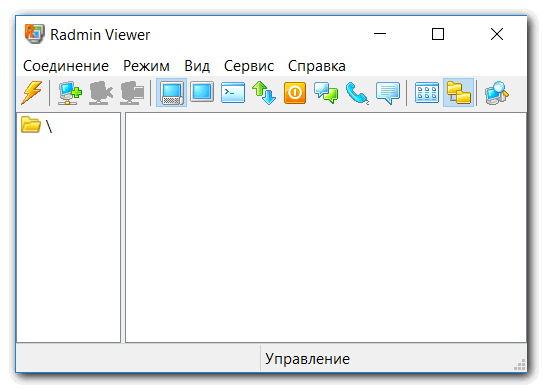Select View Only screen mode icon

click(202, 92)
